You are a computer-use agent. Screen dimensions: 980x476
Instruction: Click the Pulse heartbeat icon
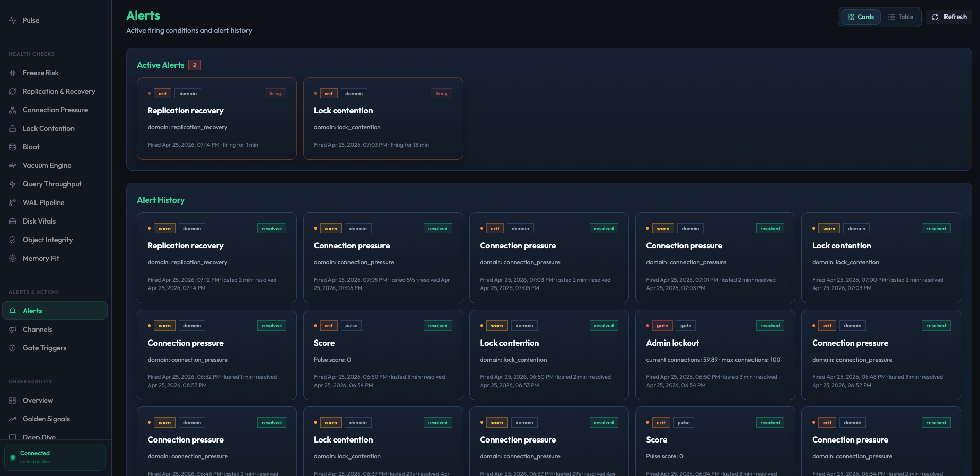[13, 20]
